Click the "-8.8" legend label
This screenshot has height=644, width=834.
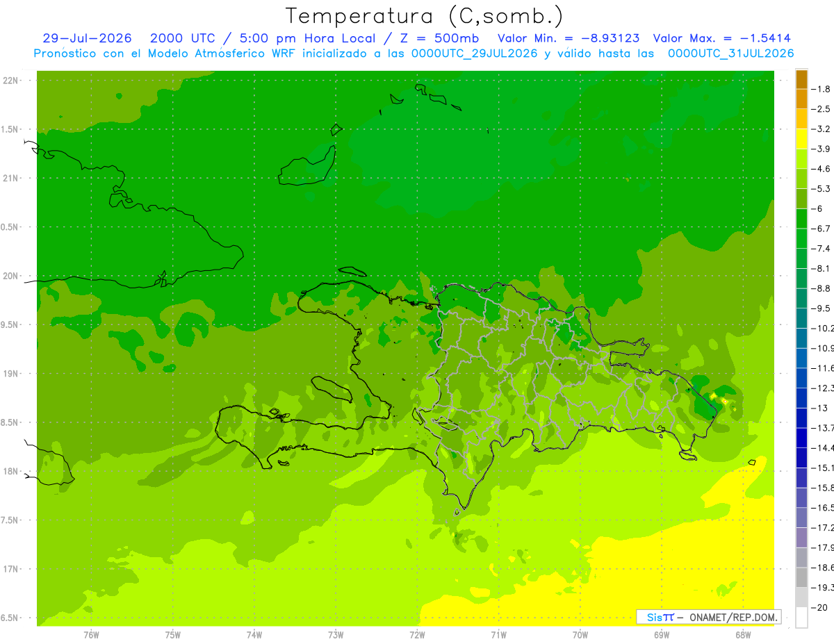pyautogui.click(x=821, y=288)
